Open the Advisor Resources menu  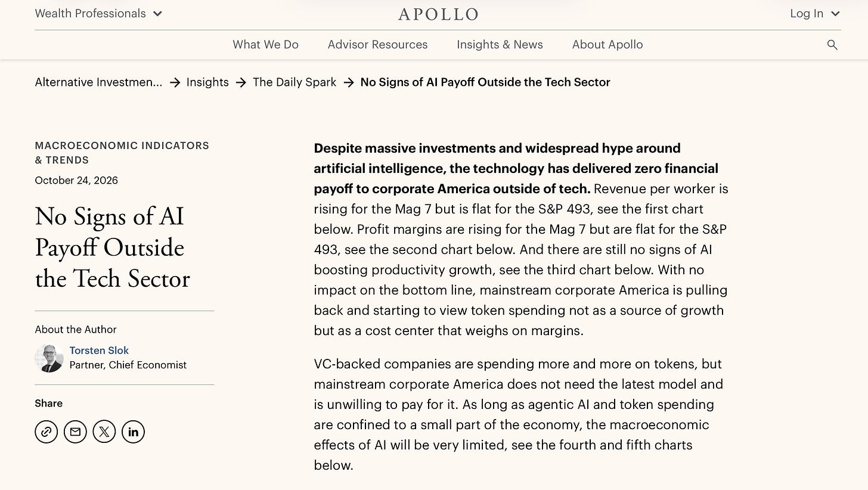coord(377,45)
